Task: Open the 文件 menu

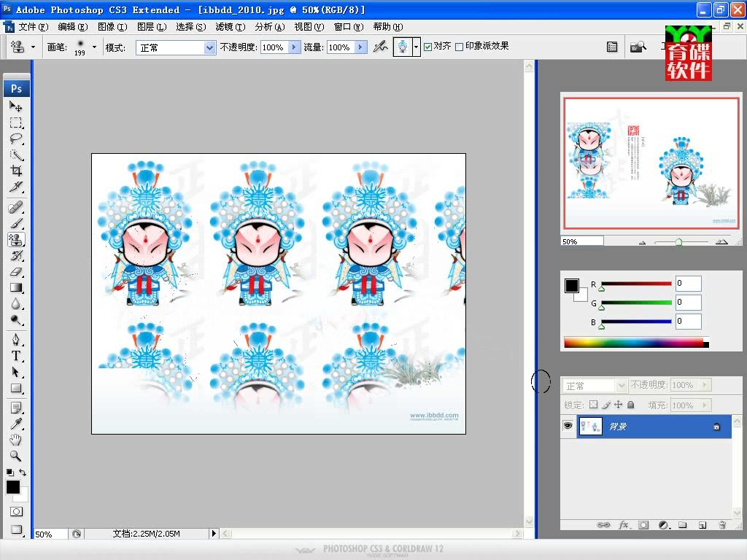Action: (34, 27)
